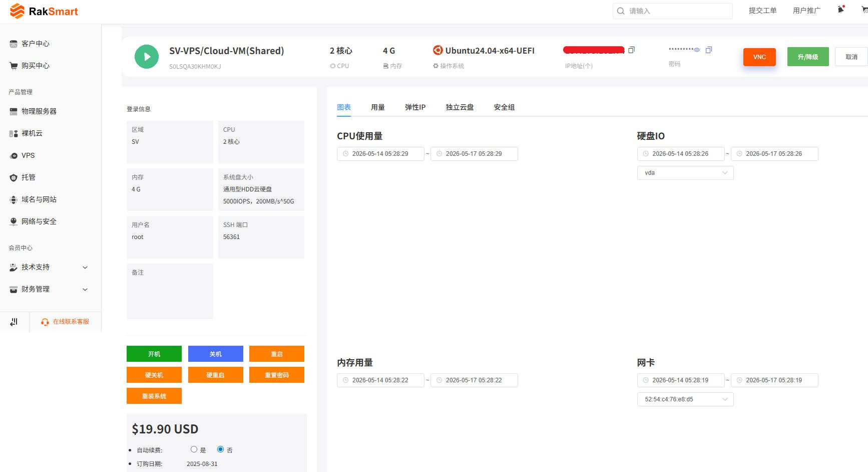Viewport: 868px width, 472px height.
Task: Click the shopping cart icon in top bar
Action: tap(864, 10)
